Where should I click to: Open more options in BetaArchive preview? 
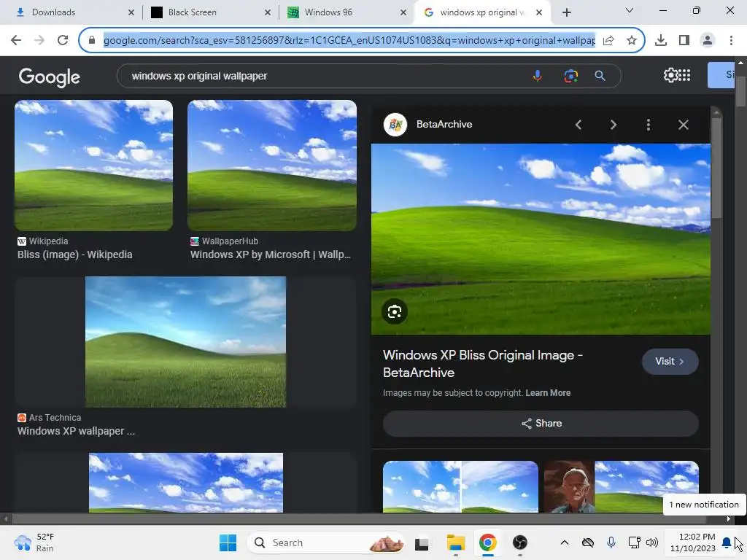pos(648,125)
